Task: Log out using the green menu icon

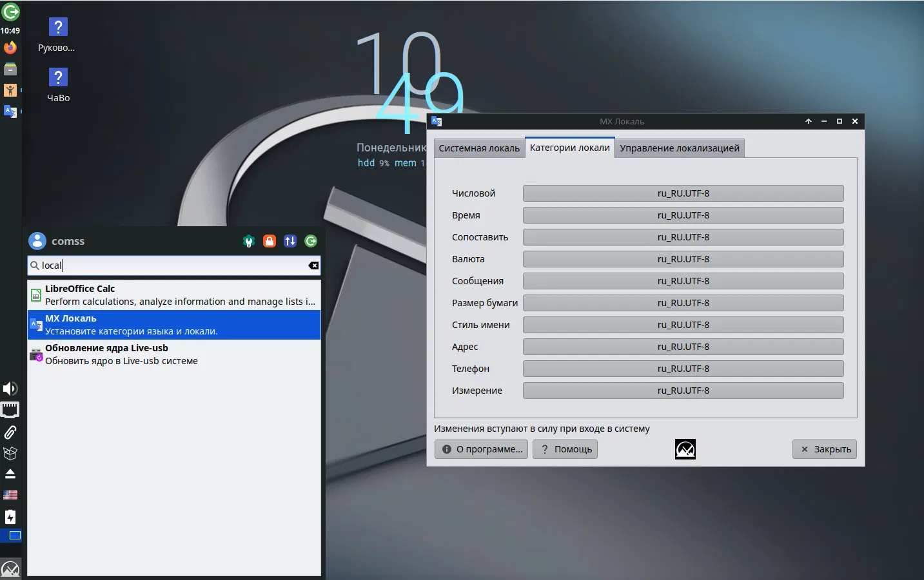Action: click(x=311, y=241)
